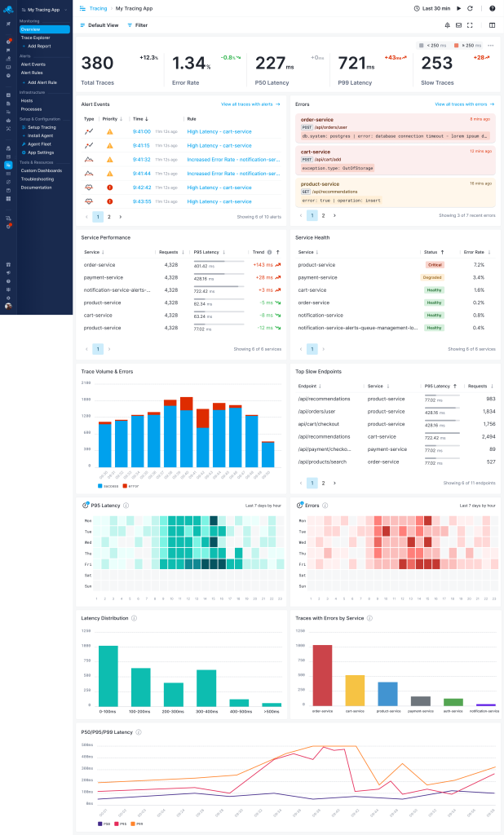Screen dimensions: 504x835
Task: Select Alert Rules in the sidebar
Action: (x=33, y=73)
